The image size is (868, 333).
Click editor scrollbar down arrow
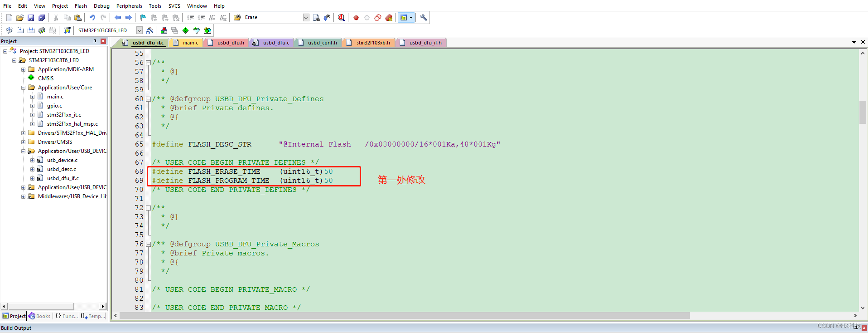point(863,308)
